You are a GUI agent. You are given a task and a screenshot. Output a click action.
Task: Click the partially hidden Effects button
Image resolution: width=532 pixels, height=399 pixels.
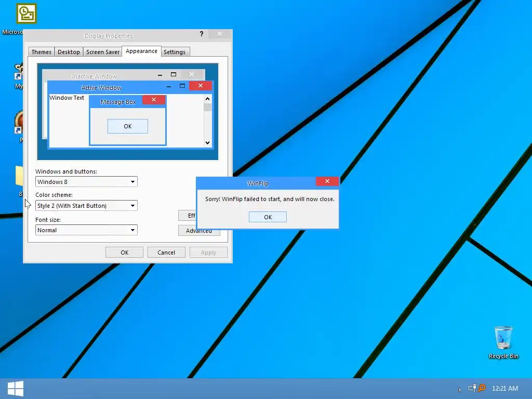click(187, 216)
